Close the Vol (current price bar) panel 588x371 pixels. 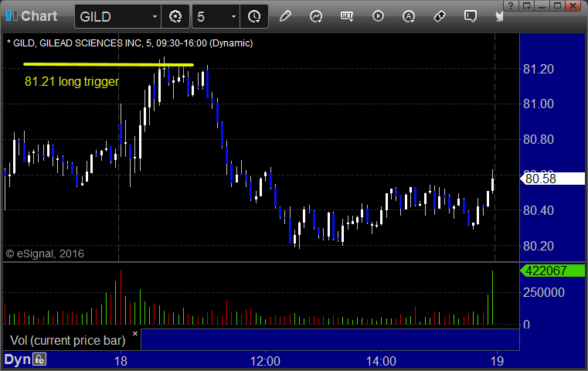[x=135, y=333]
